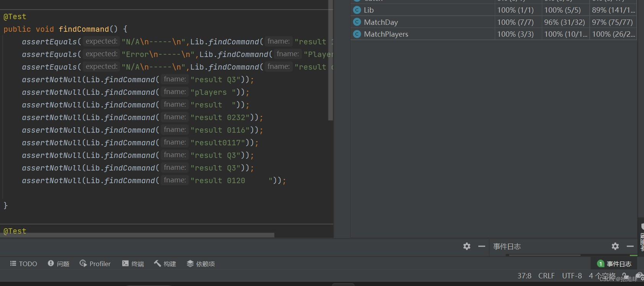Image resolution: width=644 pixels, height=286 pixels.
Task: Click MatchPlayers class coverage 100% (3/3)
Action: point(515,34)
